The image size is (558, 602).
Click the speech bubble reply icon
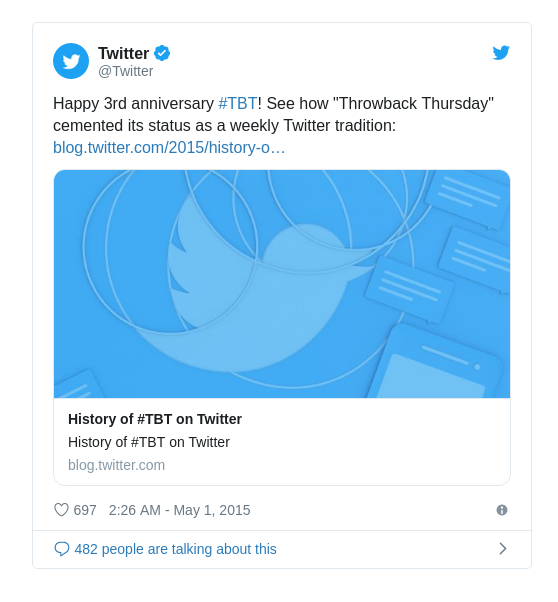click(61, 549)
